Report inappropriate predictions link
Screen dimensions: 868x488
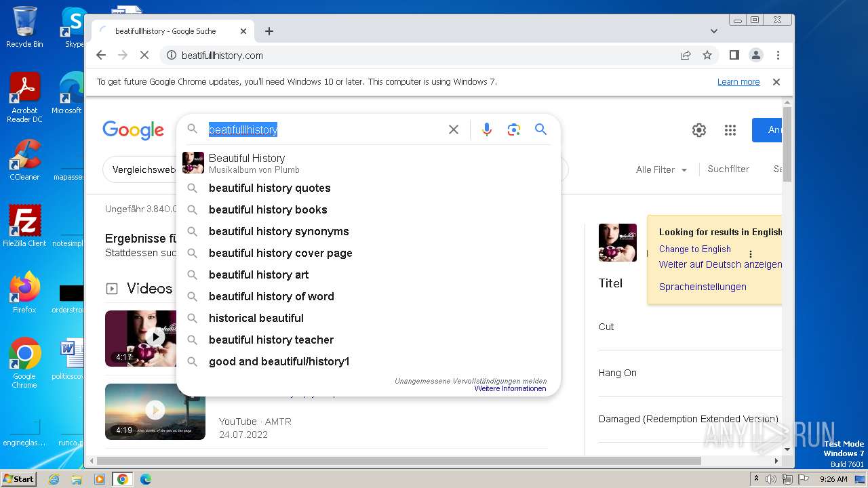tap(471, 381)
